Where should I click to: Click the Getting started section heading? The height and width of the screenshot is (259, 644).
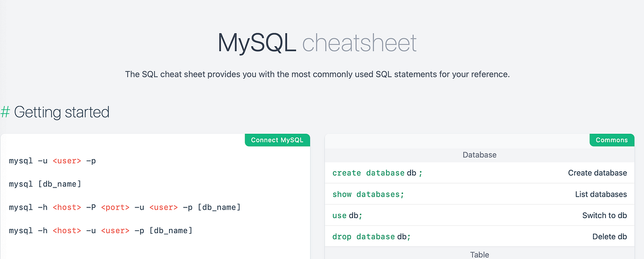click(x=62, y=112)
